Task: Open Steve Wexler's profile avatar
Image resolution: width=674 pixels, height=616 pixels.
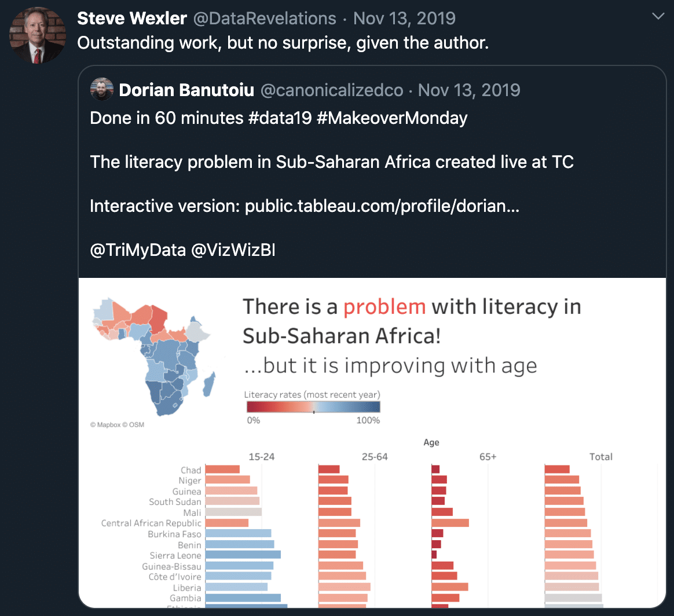Action: (38, 35)
